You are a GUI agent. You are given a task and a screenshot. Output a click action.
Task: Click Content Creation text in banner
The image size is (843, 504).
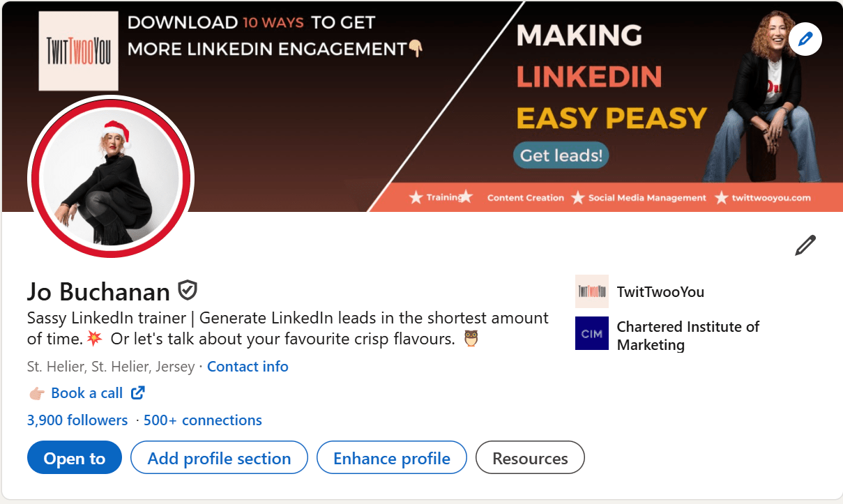pyautogui.click(x=526, y=198)
